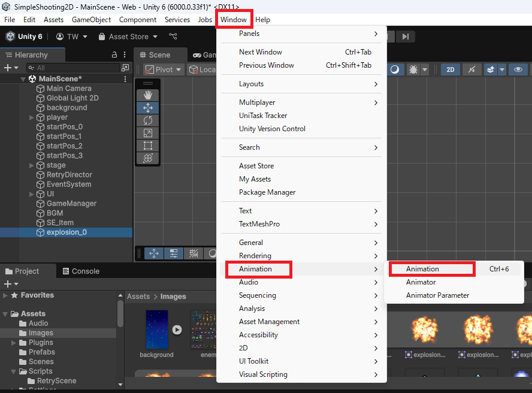
Task: Choose Animation in the submenu
Action: point(454,269)
